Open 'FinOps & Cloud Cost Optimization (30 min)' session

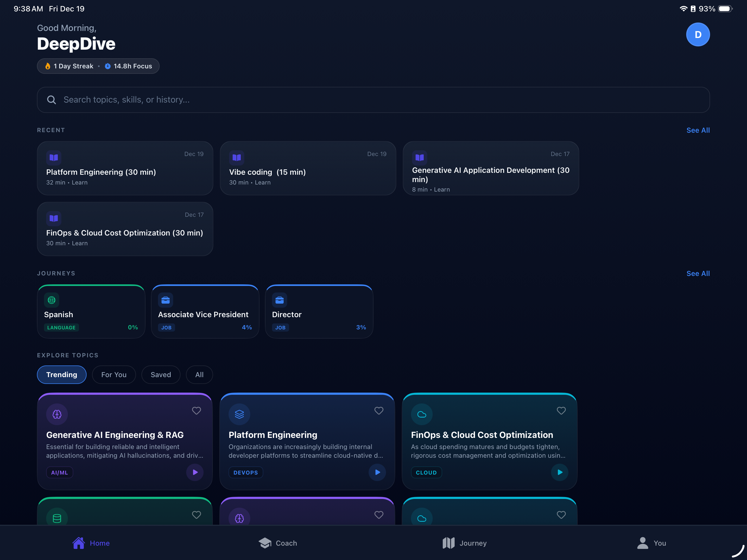(x=125, y=229)
